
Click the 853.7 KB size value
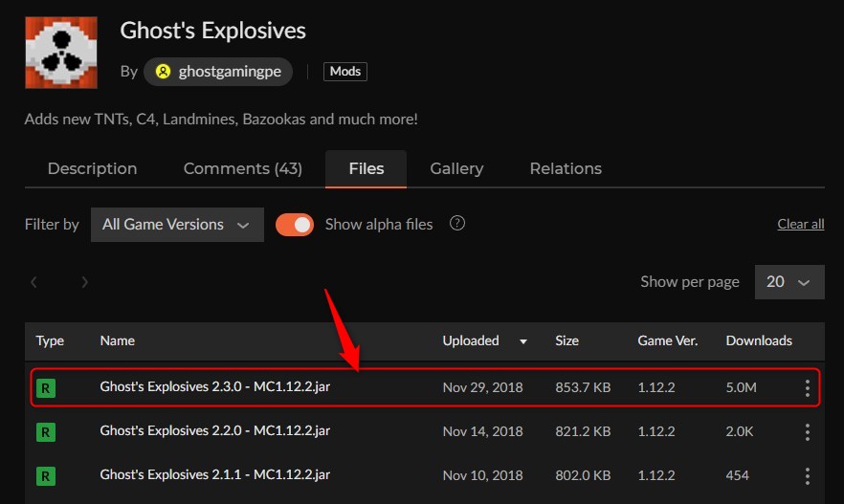pyautogui.click(x=583, y=387)
